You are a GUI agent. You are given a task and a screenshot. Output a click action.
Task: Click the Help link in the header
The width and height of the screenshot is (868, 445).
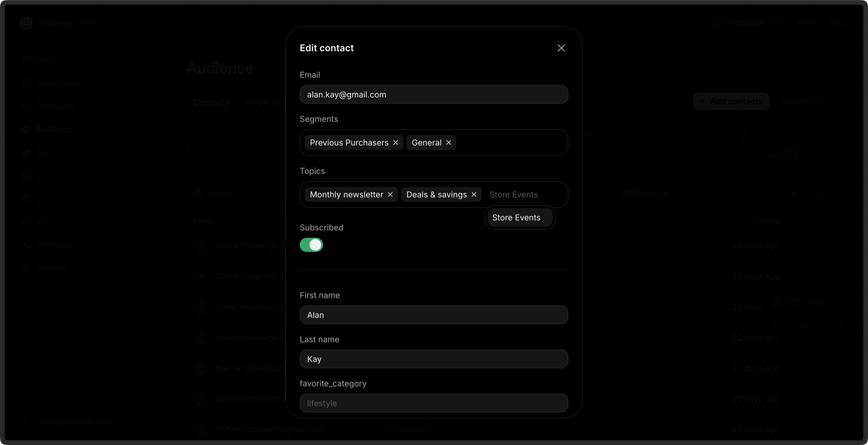(806, 22)
